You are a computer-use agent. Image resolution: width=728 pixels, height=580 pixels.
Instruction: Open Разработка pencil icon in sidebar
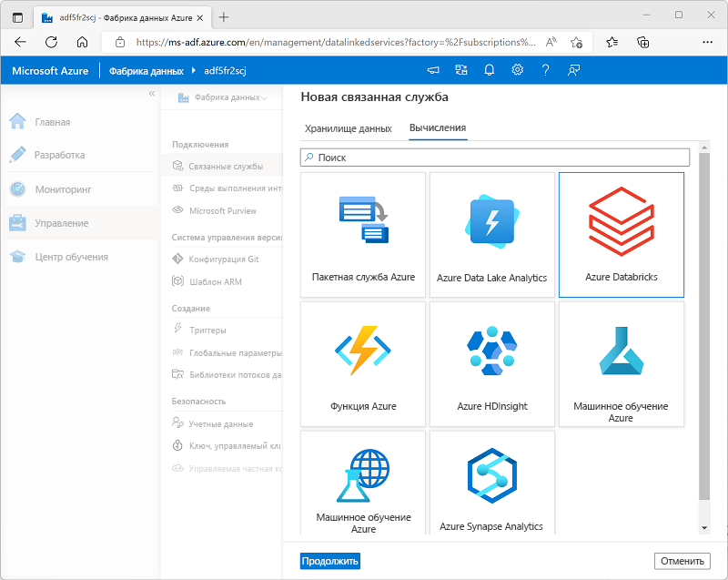(x=17, y=154)
